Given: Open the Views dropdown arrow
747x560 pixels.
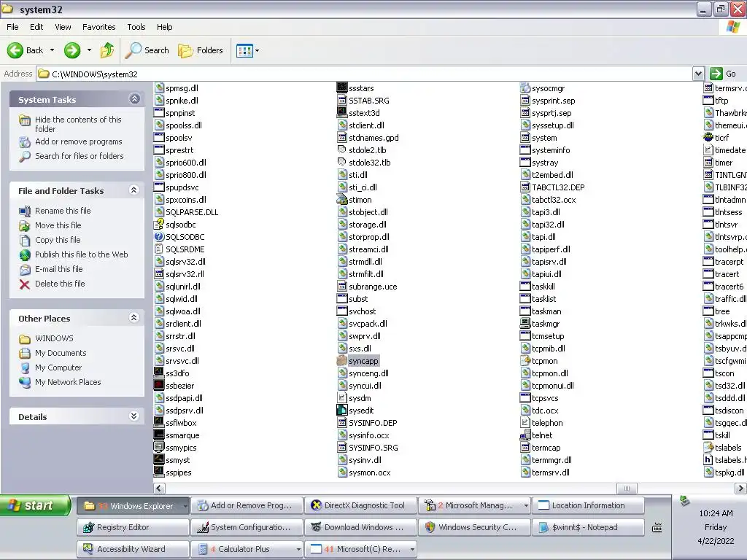Looking at the screenshot, I should point(258,50).
